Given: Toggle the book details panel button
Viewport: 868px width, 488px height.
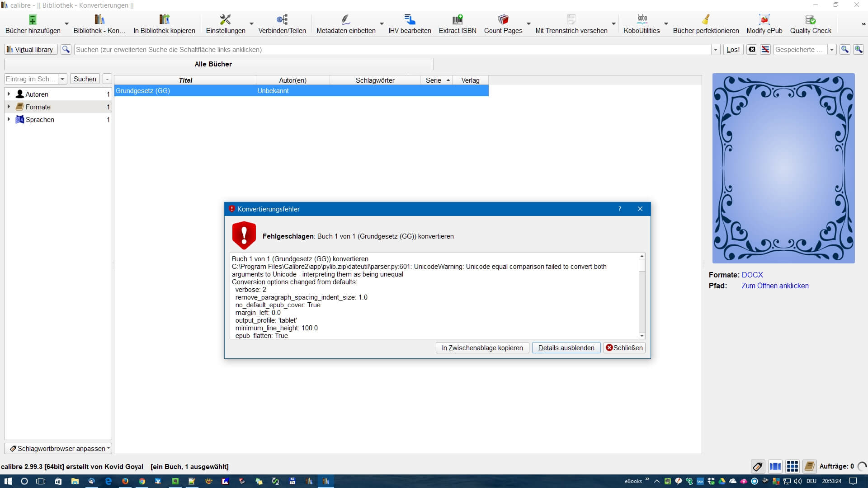Looking at the screenshot, I should click(809, 466).
